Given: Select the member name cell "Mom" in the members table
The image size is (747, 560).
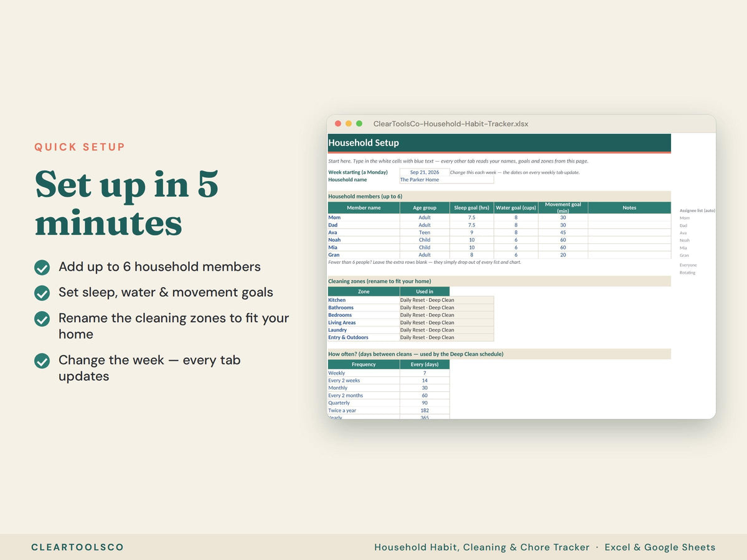Looking at the screenshot, I should click(x=364, y=218).
